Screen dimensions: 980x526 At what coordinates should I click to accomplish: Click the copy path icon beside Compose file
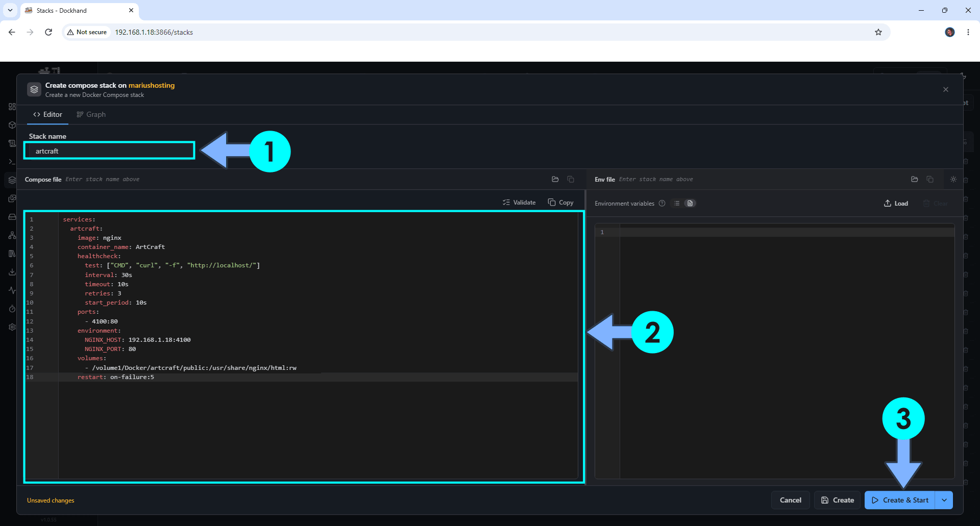click(x=571, y=179)
